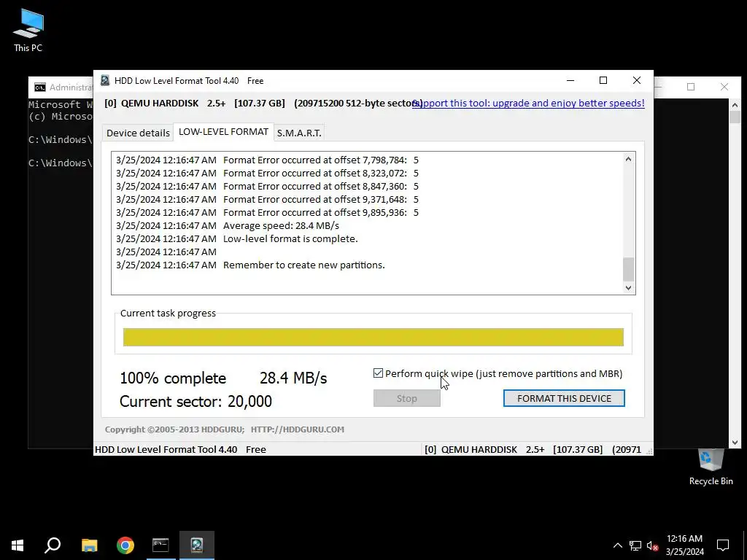
Task: Open File Explorer from taskbar
Action: 89,545
